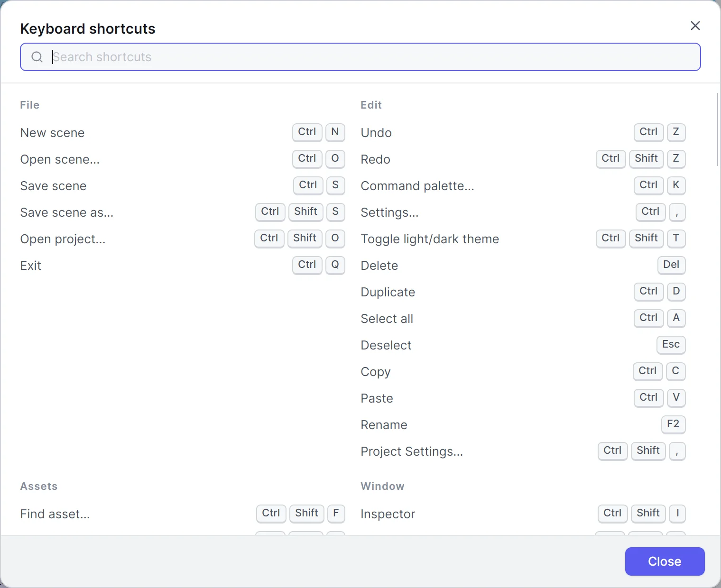Select the Open scene... shortcut entry
The width and height of the screenshot is (721, 588).
(183, 159)
